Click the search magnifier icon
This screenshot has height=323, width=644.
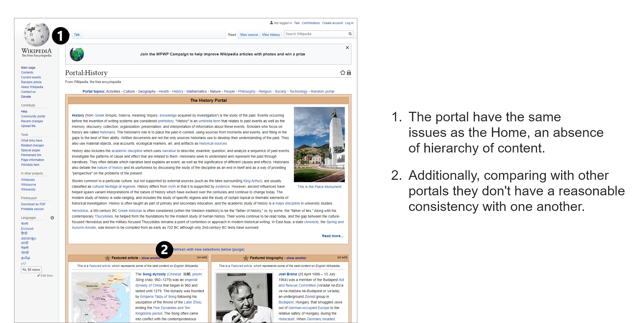350,34
